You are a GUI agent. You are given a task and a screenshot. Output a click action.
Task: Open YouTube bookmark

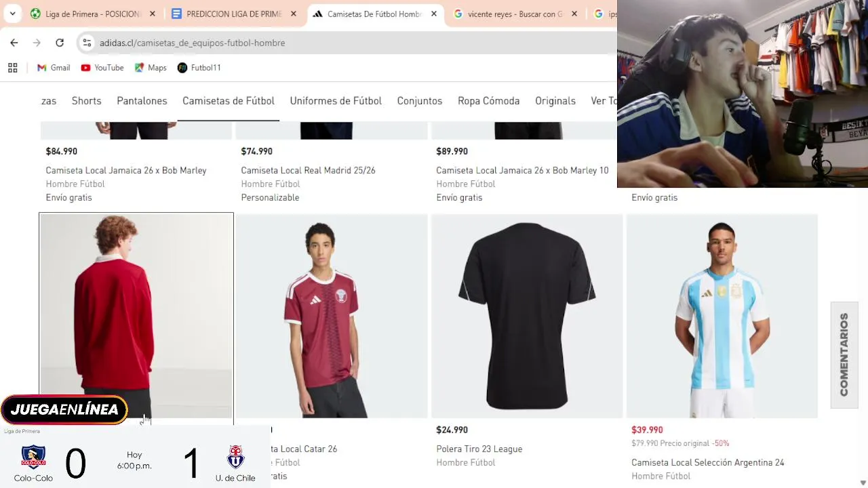(102, 68)
